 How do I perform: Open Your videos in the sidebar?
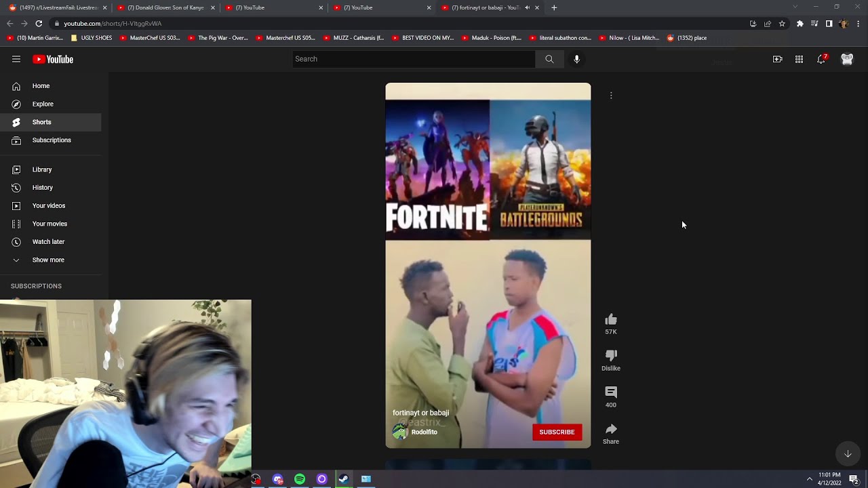coord(51,205)
